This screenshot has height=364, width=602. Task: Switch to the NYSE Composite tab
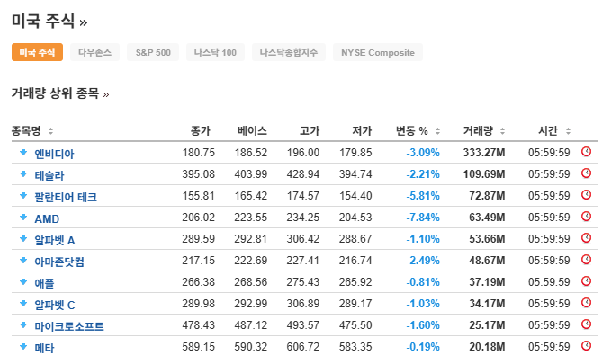pyautogui.click(x=378, y=52)
